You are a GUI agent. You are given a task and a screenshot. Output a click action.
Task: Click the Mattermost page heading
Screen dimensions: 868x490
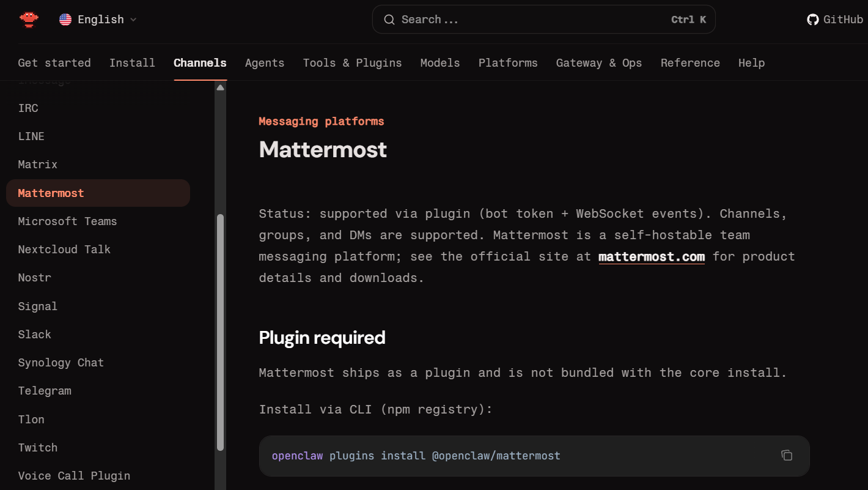(x=323, y=150)
